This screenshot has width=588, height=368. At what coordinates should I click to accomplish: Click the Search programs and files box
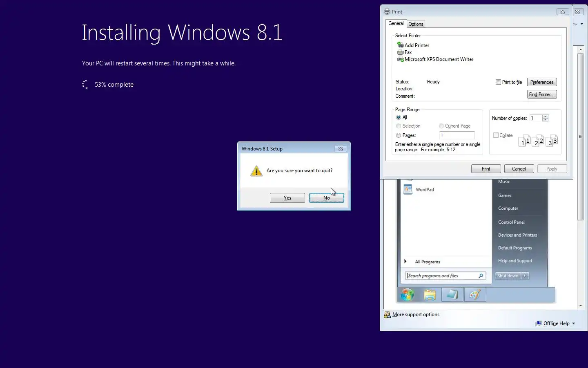[x=445, y=276]
